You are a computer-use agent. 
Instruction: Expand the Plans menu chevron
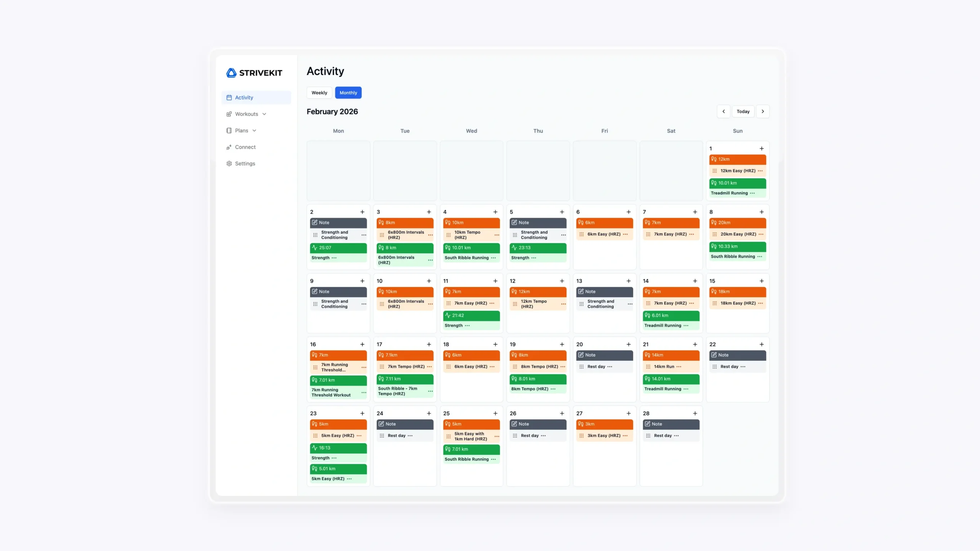click(x=254, y=130)
